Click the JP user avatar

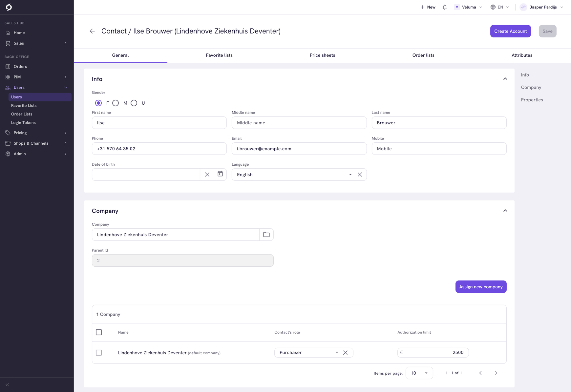(523, 7)
